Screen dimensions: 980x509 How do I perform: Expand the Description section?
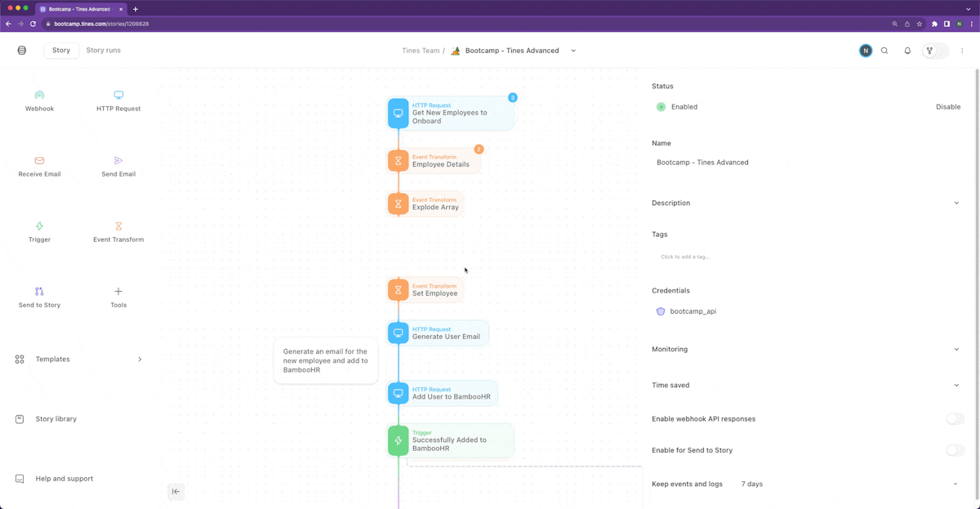(956, 203)
